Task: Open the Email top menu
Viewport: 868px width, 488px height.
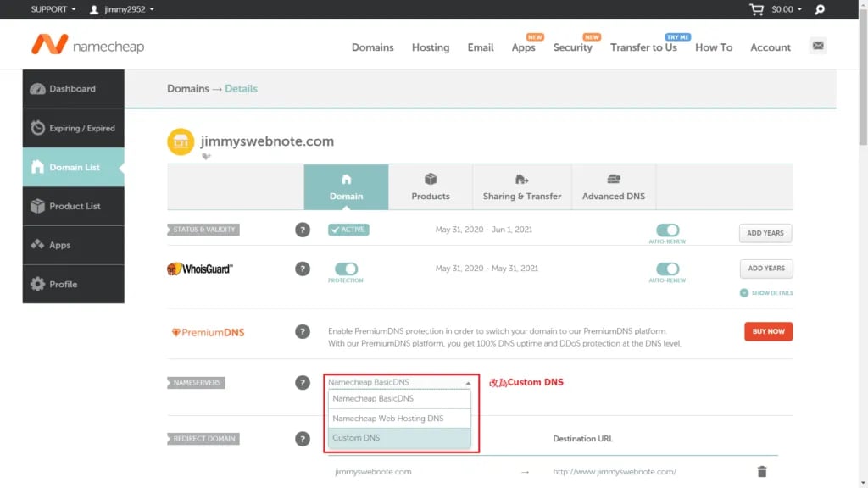Action: tap(481, 47)
